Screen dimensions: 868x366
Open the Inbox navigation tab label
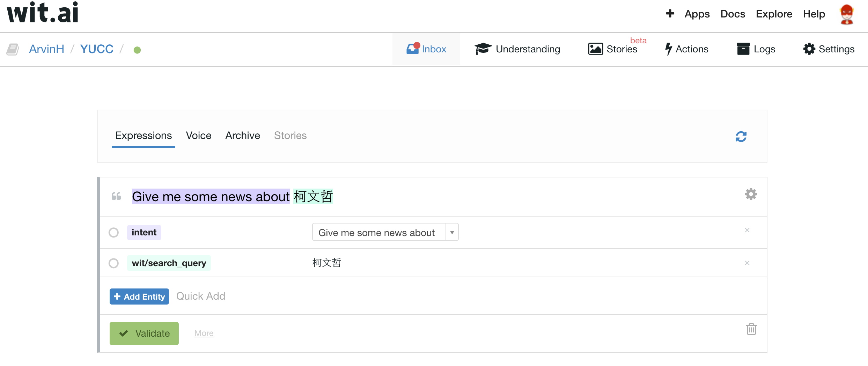point(434,49)
